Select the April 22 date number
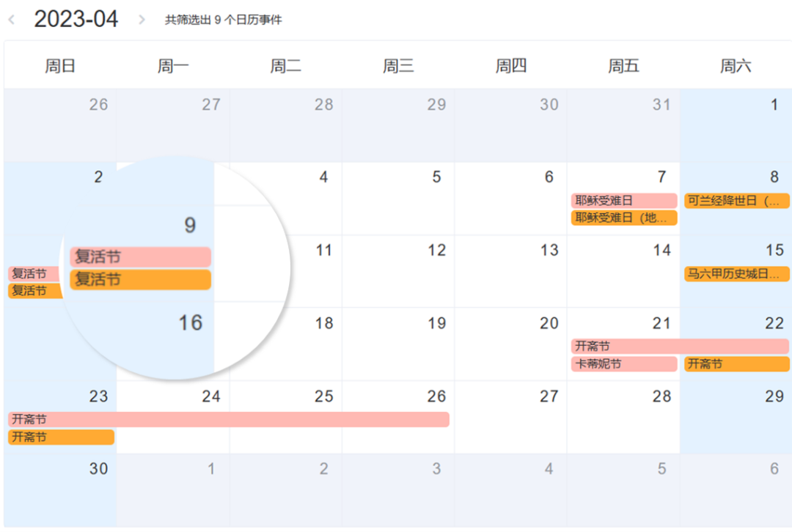The image size is (792, 532). click(x=774, y=323)
